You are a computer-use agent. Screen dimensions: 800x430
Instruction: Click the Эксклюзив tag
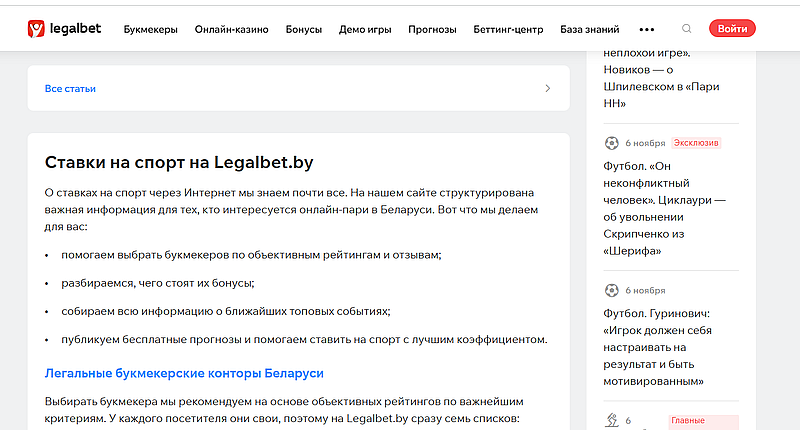pyautogui.click(x=696, y=143)
